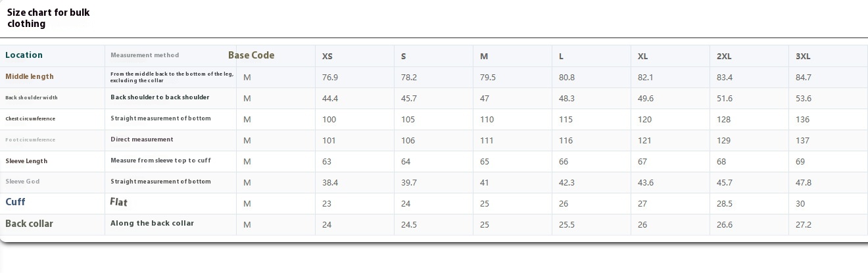Click the Flat measurement method cell

pyautogui.click(x=119, y=202)
